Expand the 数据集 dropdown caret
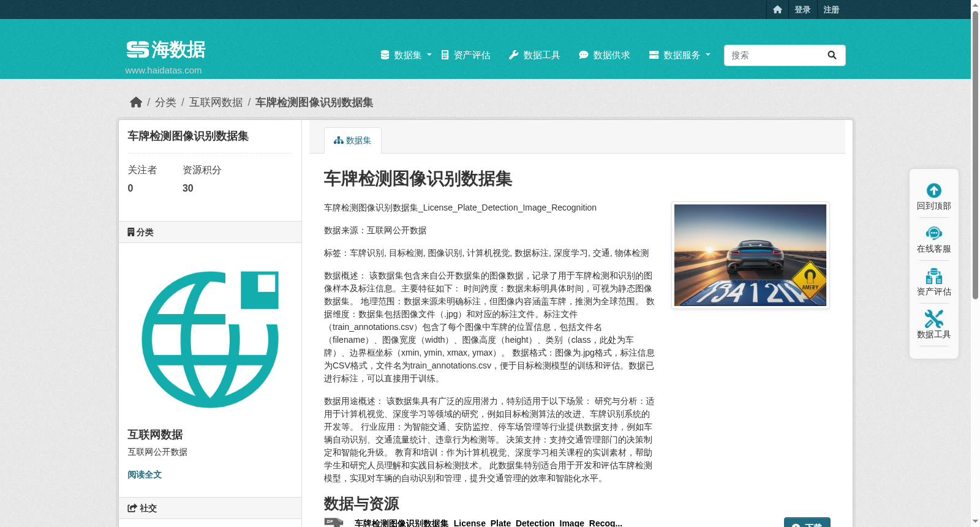The image size is (980, 527). point(429,55)
